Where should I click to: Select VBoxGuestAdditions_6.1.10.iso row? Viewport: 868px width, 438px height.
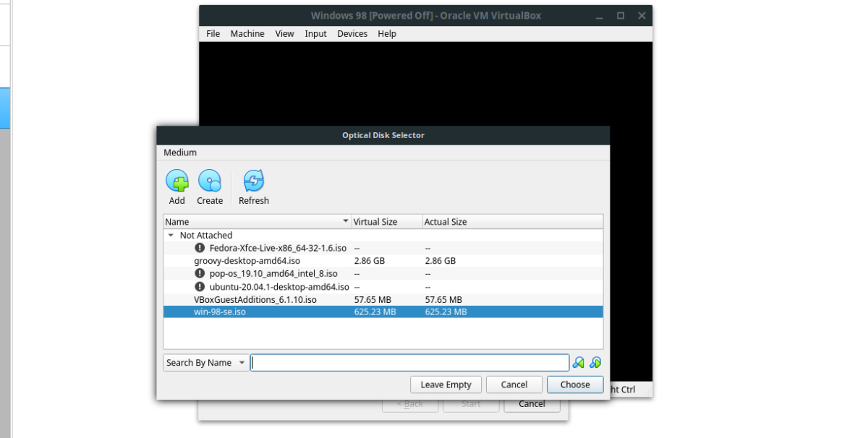click(383, 300)
